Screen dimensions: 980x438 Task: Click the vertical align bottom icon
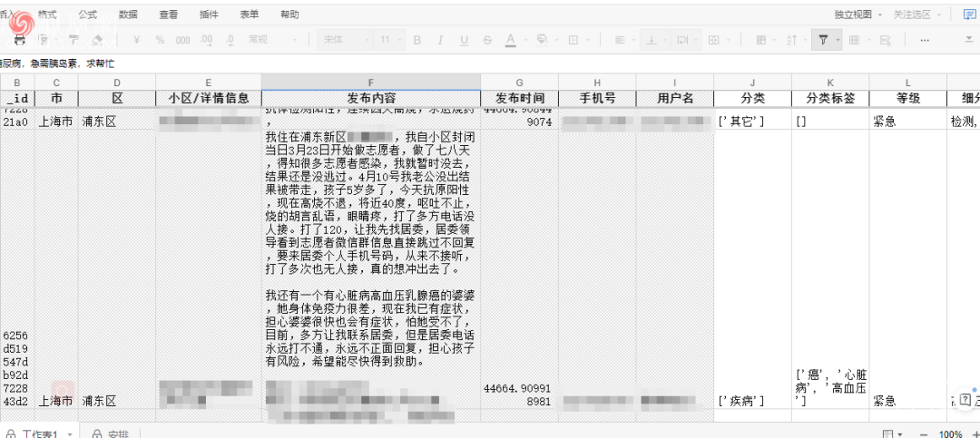[x=652, y=40]
